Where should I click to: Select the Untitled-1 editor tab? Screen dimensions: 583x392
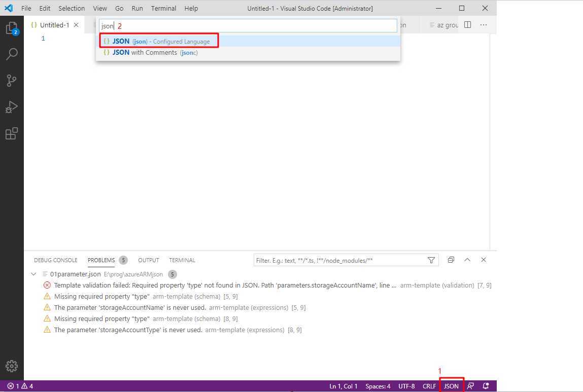pyautogui.click(x=54, y=25)
